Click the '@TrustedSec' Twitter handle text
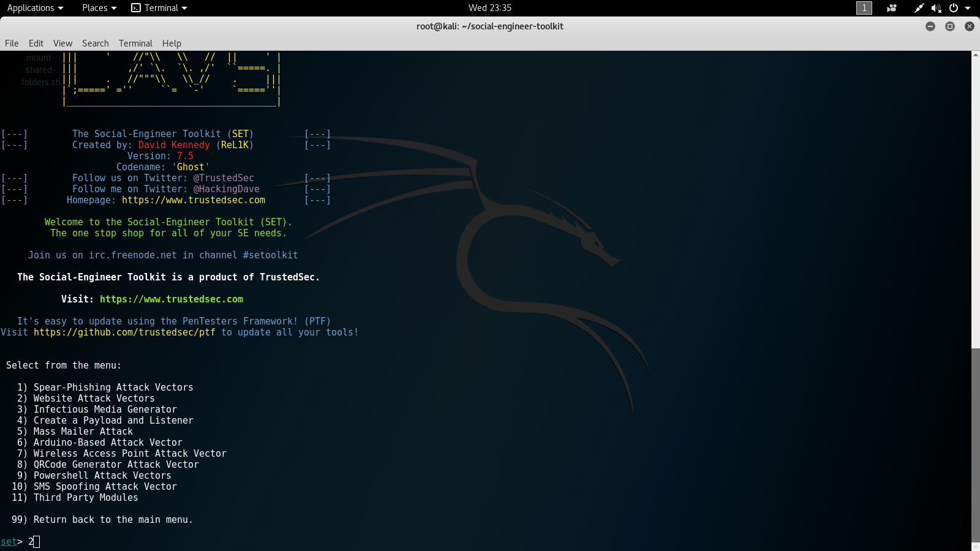Screen dimensions: 980x551 (x=224, y=178)
